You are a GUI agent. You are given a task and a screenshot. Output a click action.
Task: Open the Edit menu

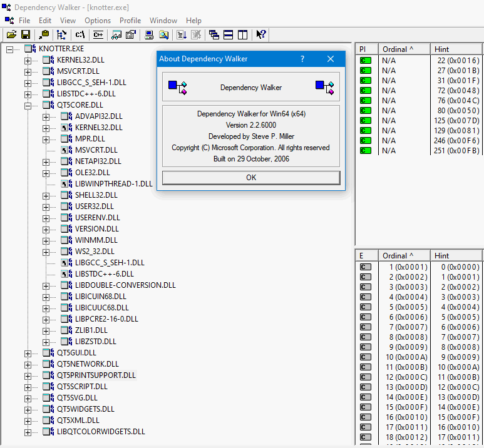click(x=45, y=21)
